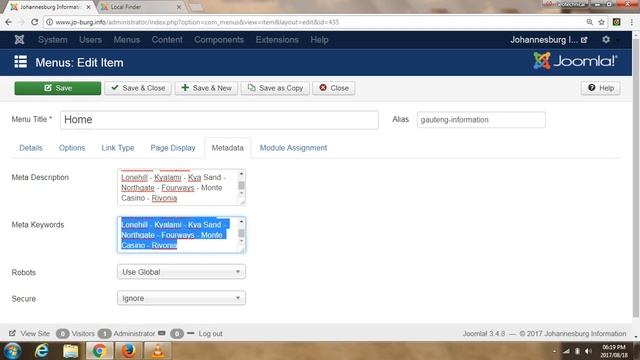The width and height of the screenshot is (640, 360).
Task: Click the Joomla! brand logo
Action: click(575, 61)
